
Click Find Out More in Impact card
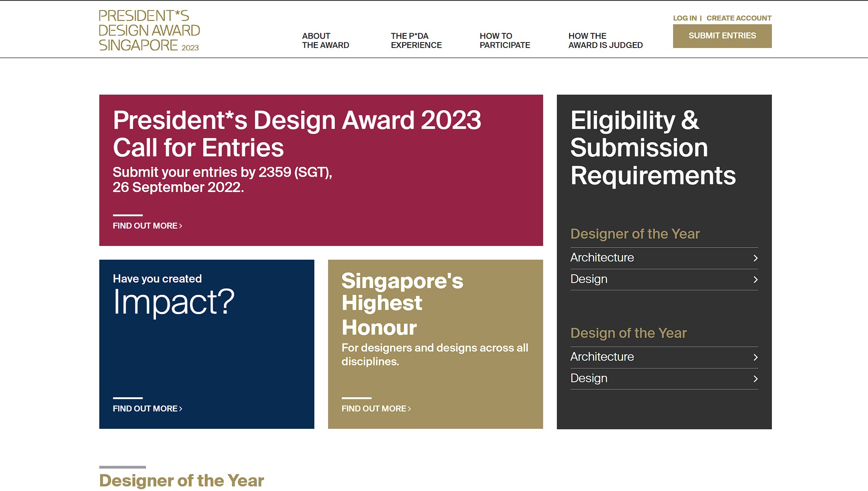147,409
